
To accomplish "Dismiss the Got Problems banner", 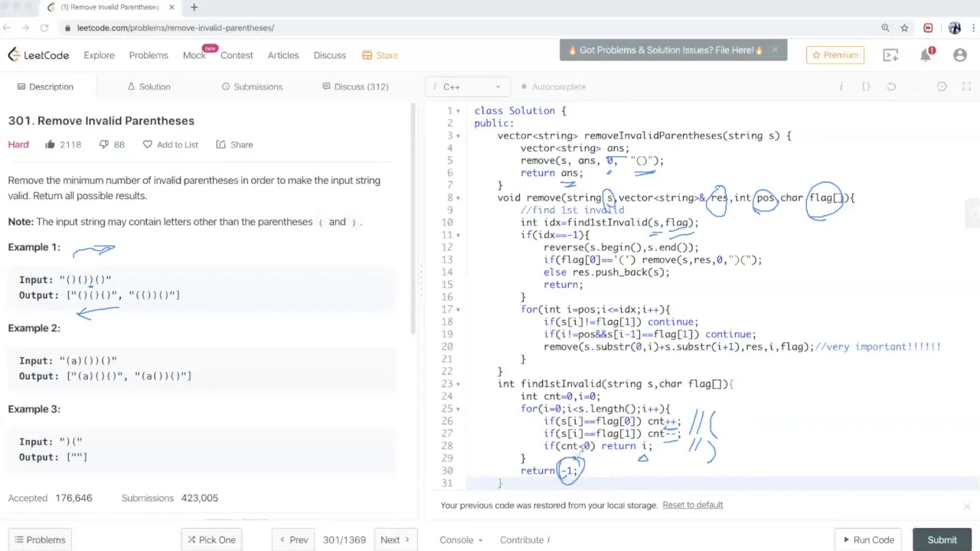I will pos(775,50).
